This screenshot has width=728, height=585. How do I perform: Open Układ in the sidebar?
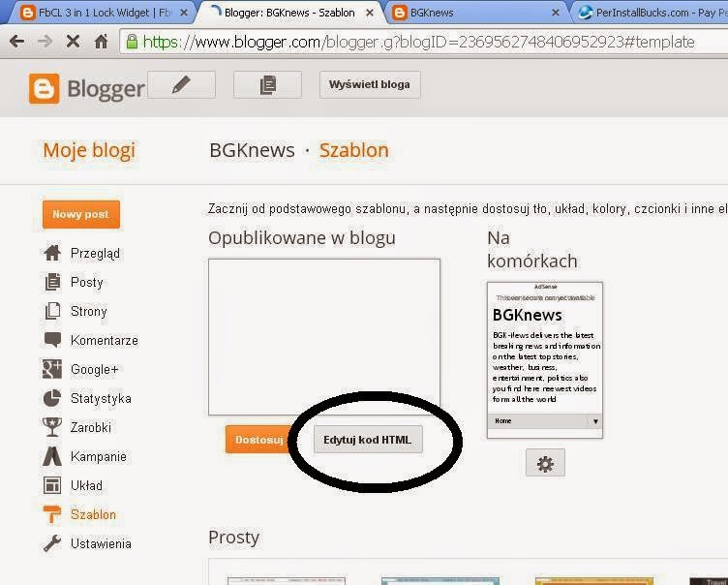point(86,485)
